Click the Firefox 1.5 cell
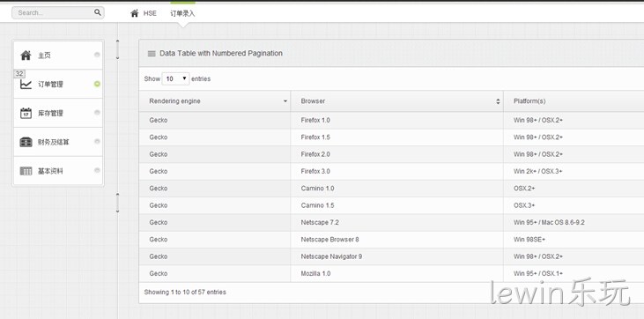The height and width of the screenshot is (319, 644). (x=396, y=137)
